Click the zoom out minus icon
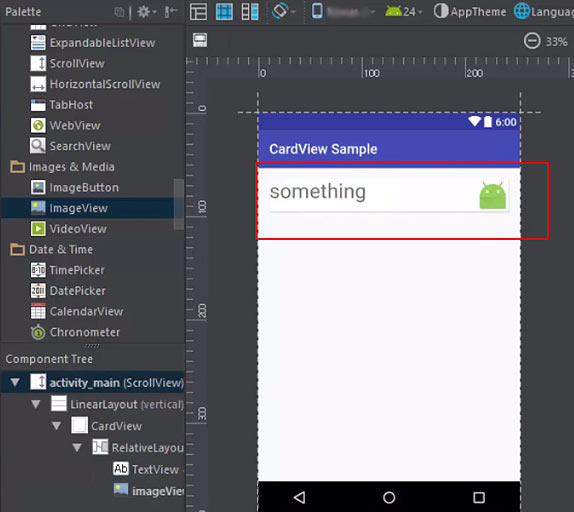574x512 pixels. (532, 41)
